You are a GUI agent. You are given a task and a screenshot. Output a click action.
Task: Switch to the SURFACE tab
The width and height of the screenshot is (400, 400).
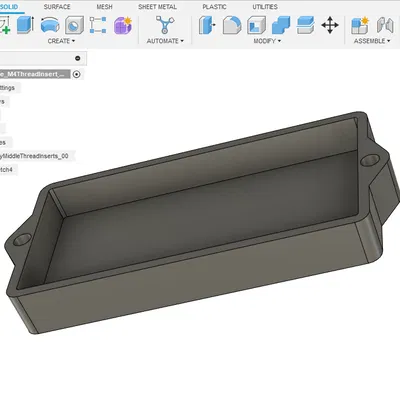point(57,7)
